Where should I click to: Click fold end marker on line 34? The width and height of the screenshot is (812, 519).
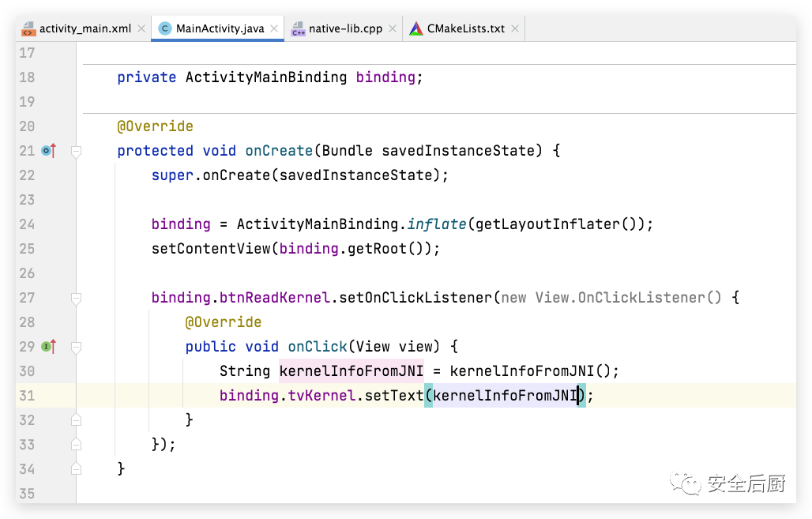tap(77, 468)
